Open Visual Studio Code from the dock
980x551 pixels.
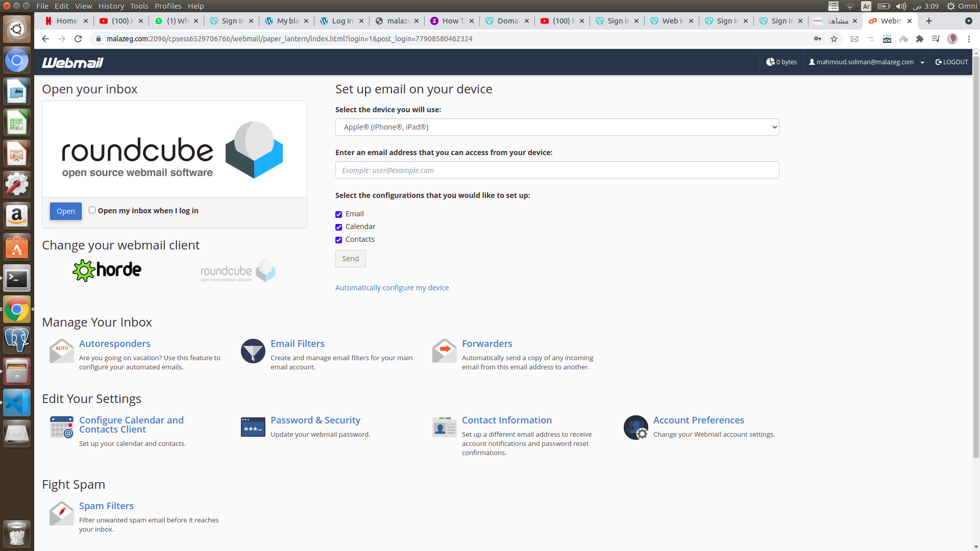(x=17, y=403)
